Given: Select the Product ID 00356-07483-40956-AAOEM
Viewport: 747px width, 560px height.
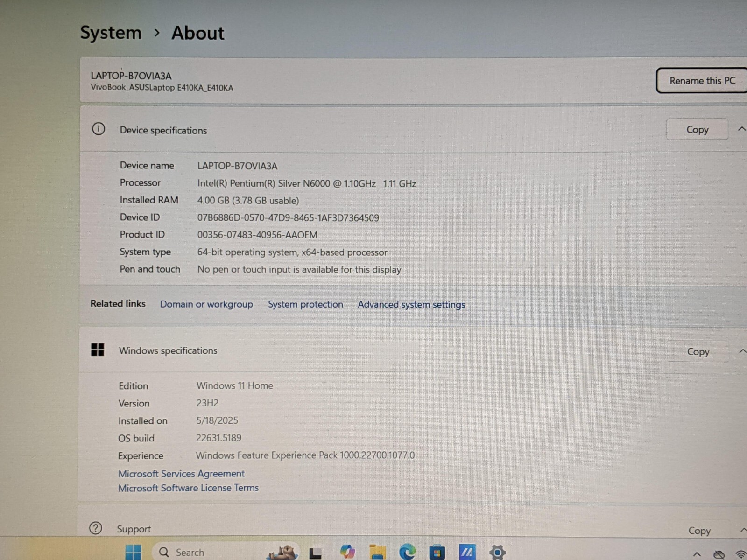Looking at the screenshot, I should pos(257,235).
